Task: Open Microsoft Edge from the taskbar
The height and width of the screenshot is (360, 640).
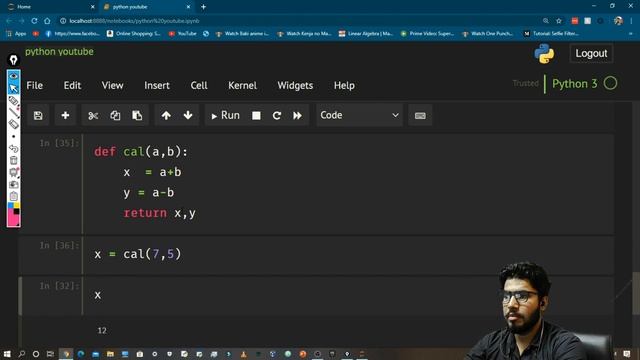Action: point(81,354)
